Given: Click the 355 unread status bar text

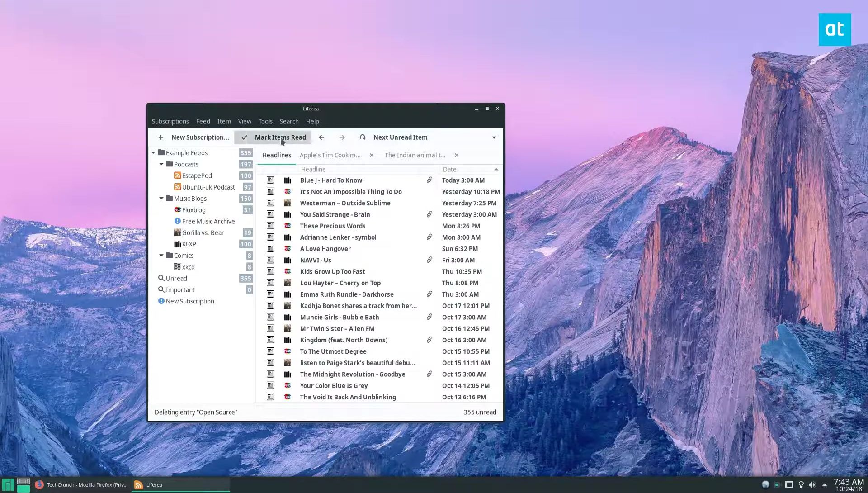Looking at the screenshot, I should [x=480, y=412].
